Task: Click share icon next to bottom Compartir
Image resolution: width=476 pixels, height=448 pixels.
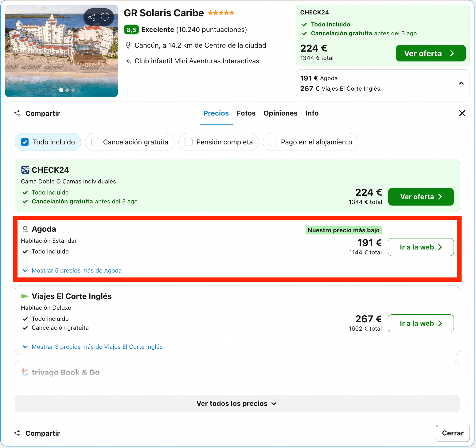Action: [17, 433]
